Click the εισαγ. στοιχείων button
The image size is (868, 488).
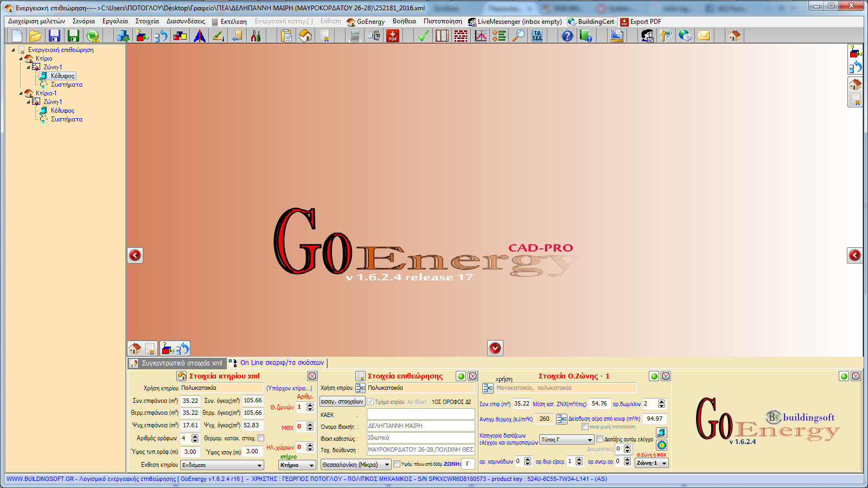(342, 402)
